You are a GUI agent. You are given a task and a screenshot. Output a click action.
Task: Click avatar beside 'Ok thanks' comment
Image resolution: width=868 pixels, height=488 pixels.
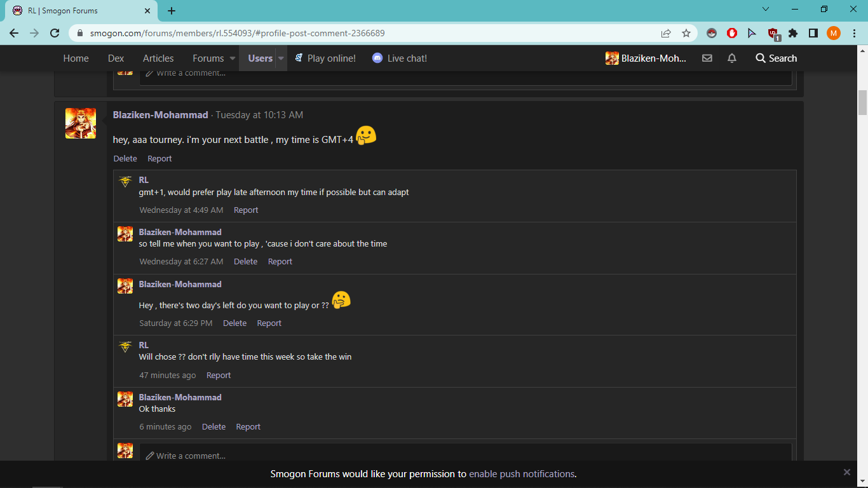coord(125,399)
